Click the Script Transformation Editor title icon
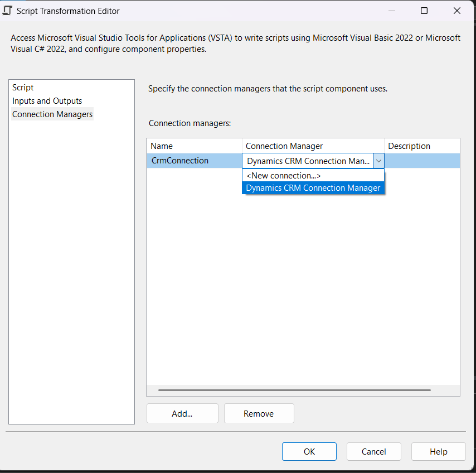This screenshot has height=473, width=476. (7, 11)
